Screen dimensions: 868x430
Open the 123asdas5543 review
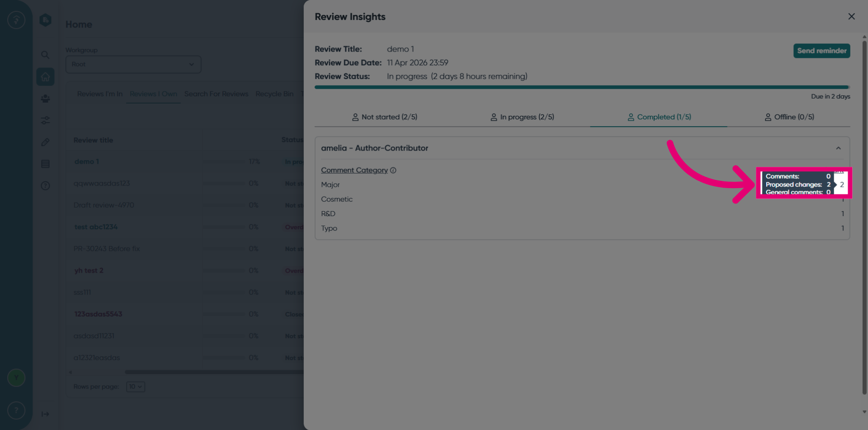tap(98, 314)
